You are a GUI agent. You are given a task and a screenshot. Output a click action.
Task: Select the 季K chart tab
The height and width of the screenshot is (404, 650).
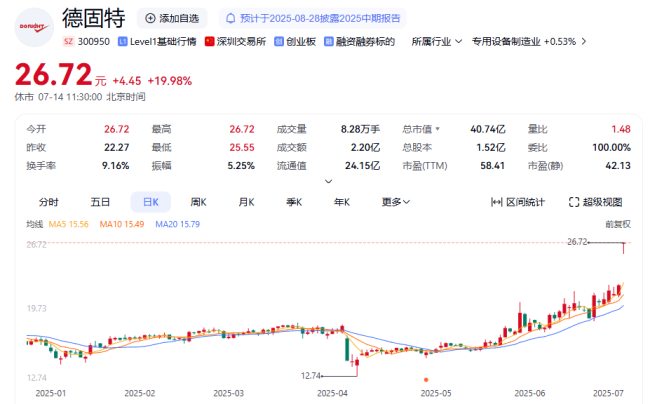(294, 202)
